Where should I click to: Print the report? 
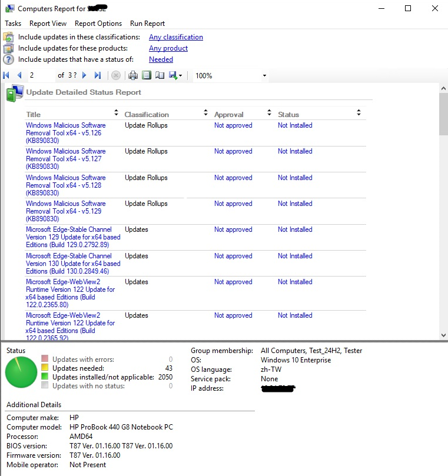coord(132,75)
